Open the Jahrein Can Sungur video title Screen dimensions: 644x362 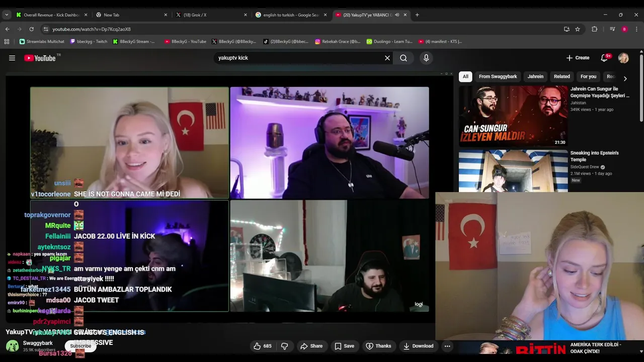click(x=600, y=92)
